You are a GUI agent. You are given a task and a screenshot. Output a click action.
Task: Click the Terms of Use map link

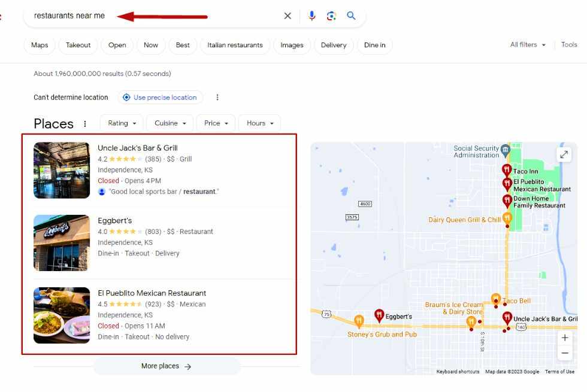coord(559,372)
